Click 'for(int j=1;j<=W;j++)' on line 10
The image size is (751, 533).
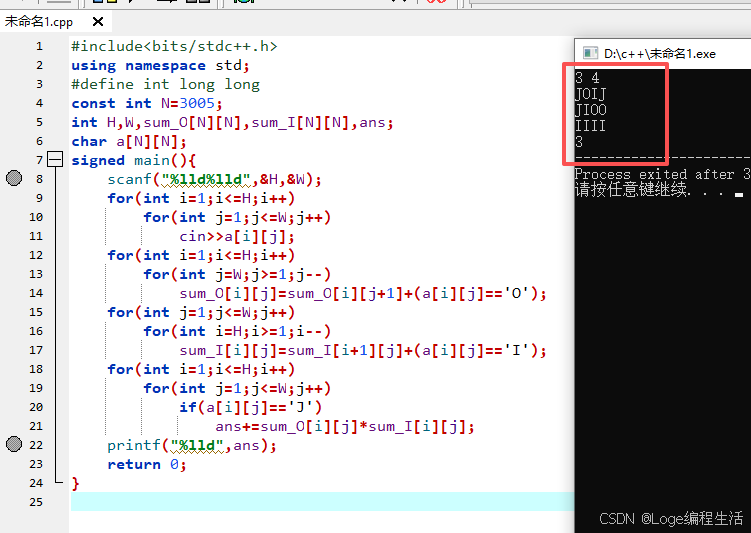(x=237, y=217)
